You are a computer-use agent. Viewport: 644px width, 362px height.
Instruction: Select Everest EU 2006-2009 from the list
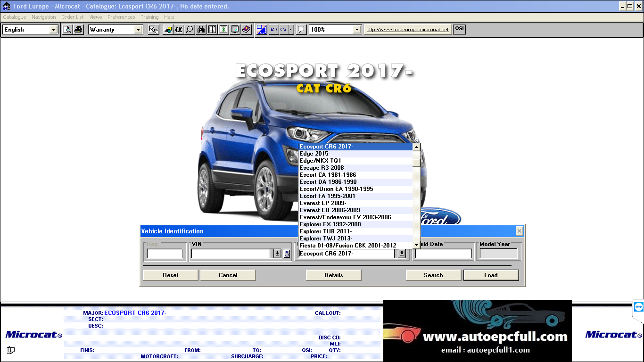(355, 210)
